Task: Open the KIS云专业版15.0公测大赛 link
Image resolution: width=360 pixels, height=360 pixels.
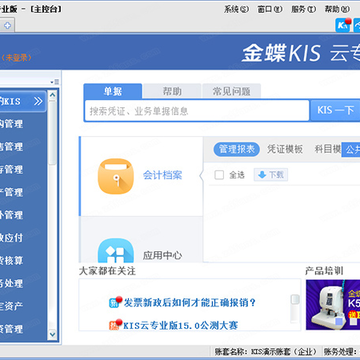Action: tap(181, 325)
